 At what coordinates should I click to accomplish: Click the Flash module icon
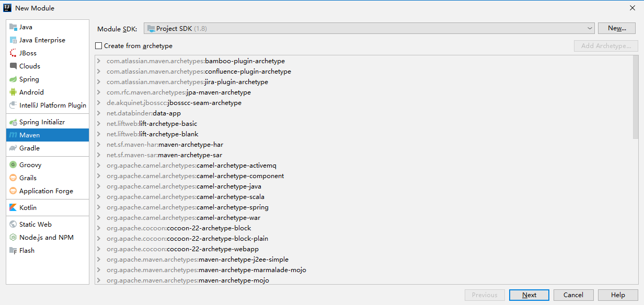pyautogui.click(x=13, y=251)
